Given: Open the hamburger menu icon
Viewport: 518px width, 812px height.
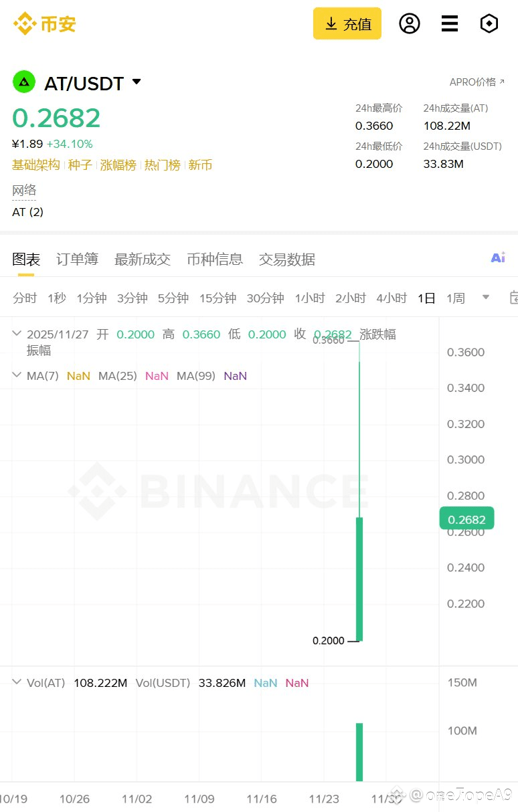Looking at the screenshot, I should click(449, 23).
